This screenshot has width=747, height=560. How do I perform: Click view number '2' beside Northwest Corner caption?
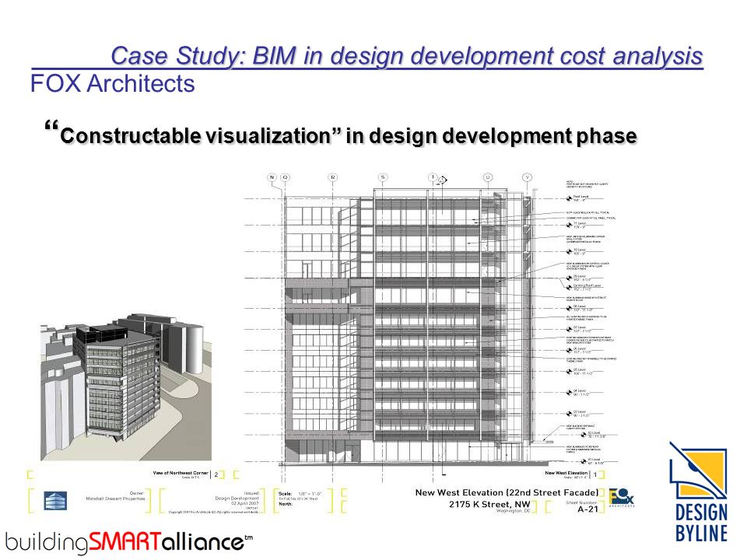216,474
